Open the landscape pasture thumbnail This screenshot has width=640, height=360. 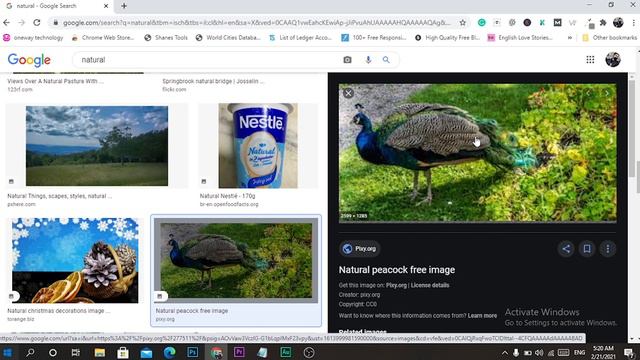coord(97,146)
